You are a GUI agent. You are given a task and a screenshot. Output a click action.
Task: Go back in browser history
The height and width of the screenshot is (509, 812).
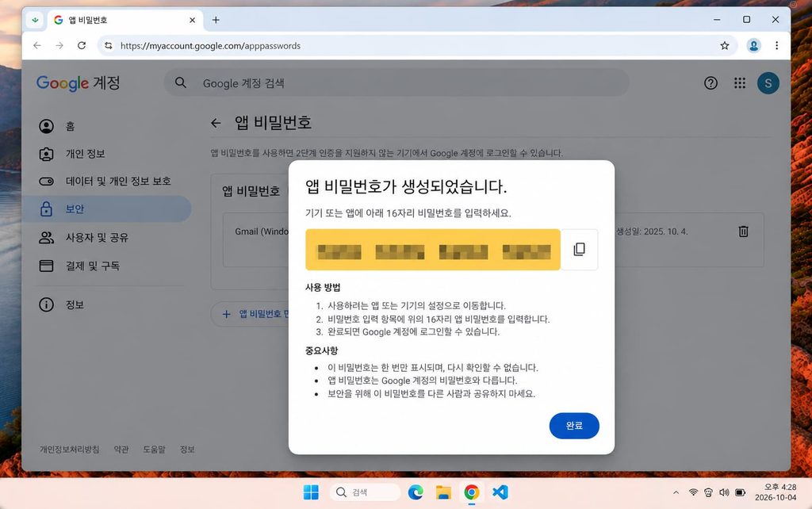coord(37,45)
